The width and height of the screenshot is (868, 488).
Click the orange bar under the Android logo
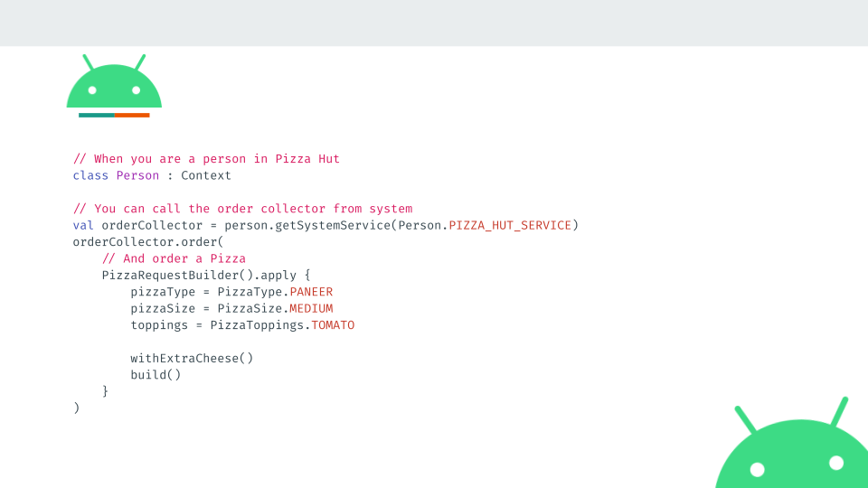pyautogui.click(x=132, y=115)
